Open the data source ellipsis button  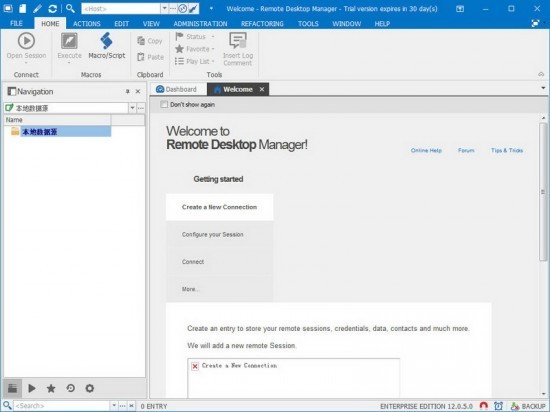click(x=141, y=108)
